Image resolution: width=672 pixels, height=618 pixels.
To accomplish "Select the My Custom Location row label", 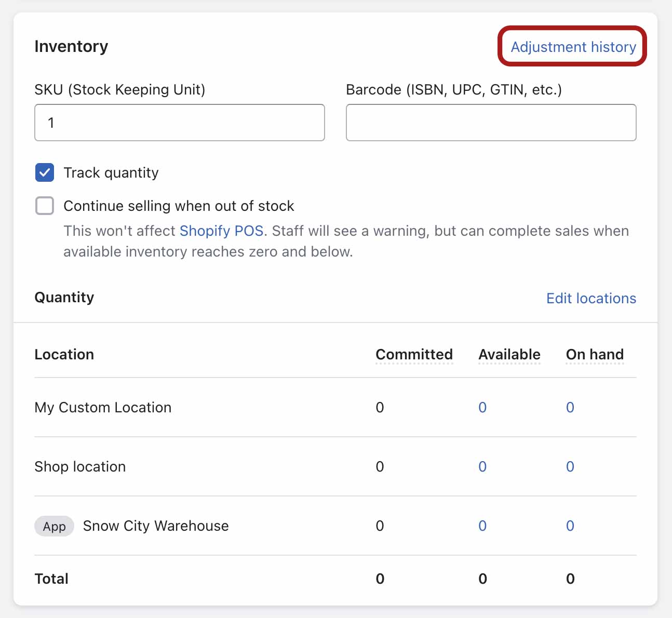I will point(103,407).
